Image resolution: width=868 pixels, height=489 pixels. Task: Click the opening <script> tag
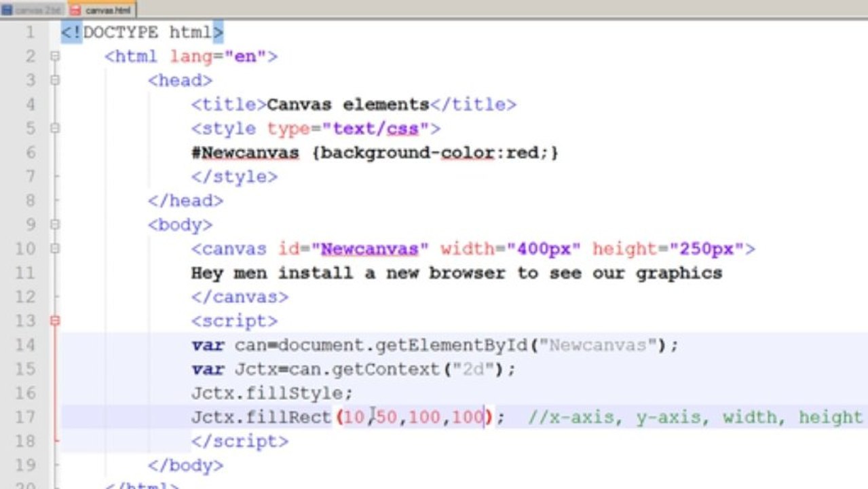[234, 321]
